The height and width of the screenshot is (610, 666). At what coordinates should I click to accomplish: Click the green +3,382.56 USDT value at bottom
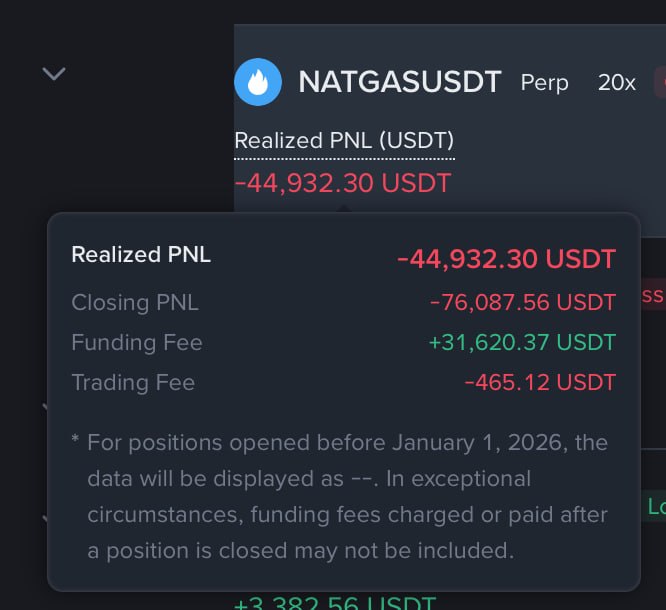coord(335,603)
